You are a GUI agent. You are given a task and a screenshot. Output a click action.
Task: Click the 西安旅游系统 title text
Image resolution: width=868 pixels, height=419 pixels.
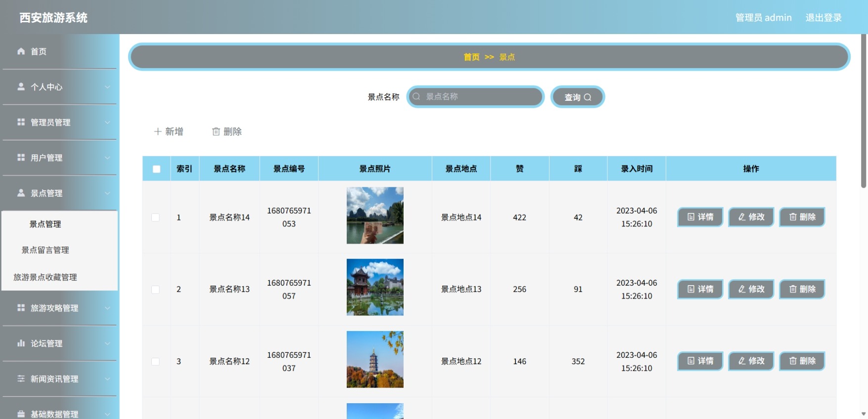pyautogui.click(x=53, y=18)
